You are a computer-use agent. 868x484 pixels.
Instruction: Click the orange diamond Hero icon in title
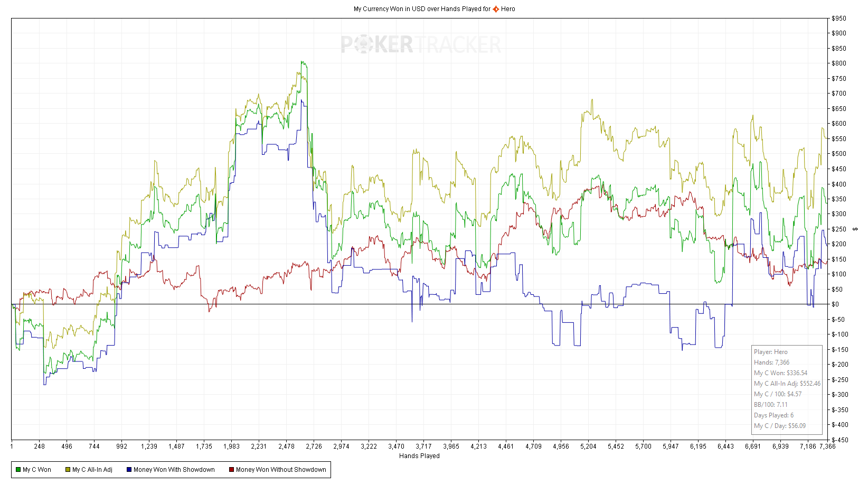coord(496,9)
